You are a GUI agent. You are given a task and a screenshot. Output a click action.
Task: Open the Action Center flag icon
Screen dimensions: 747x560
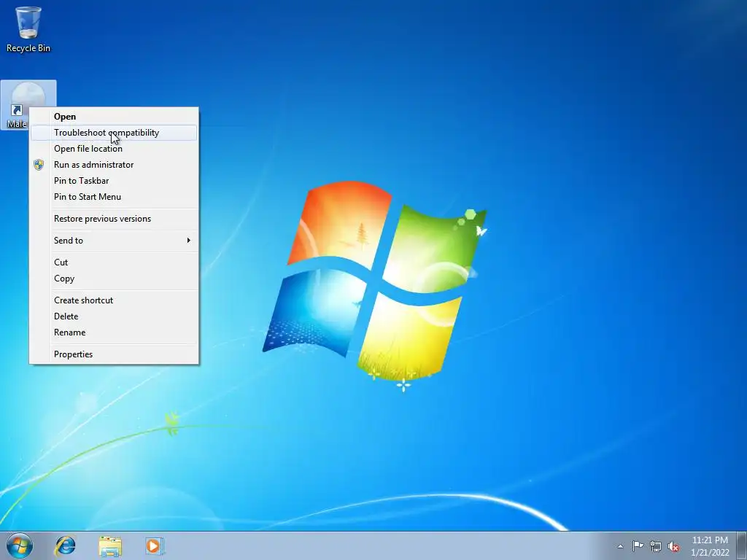(x=638, y=546)
